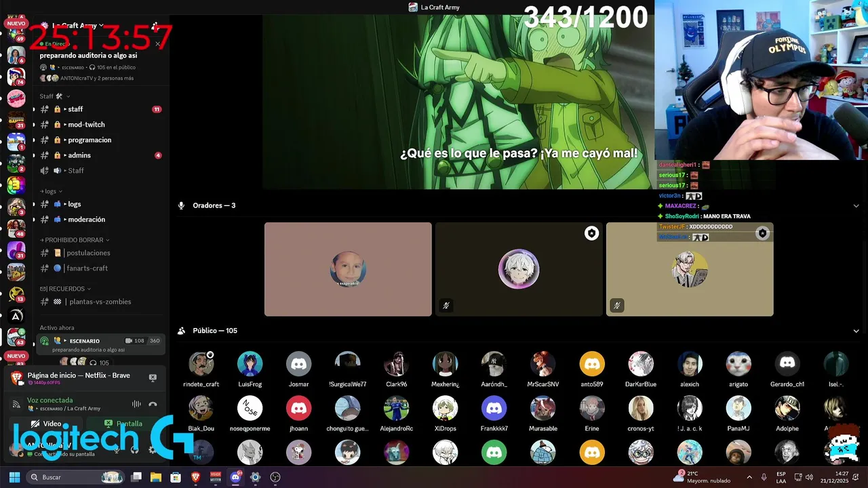Viewport: 868px width, 488px height.
Task: Open arigato audience avatar
Action: point(738,364)
